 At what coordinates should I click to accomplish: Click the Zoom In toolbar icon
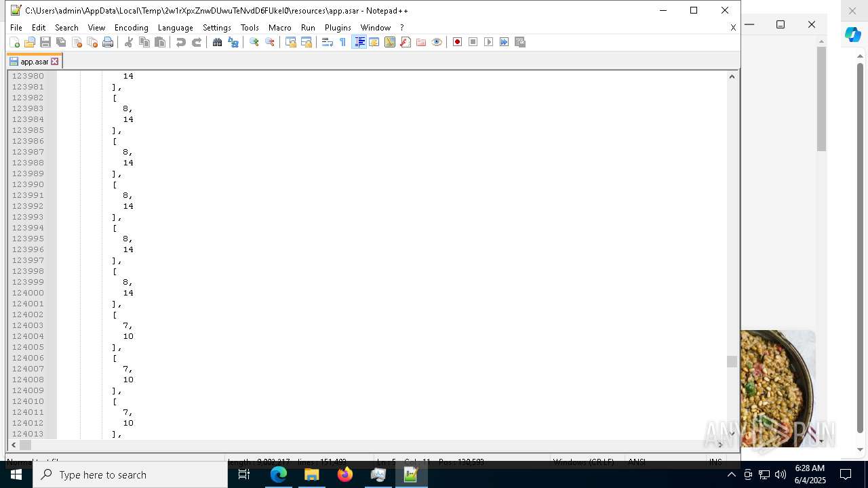click(254, 42)
